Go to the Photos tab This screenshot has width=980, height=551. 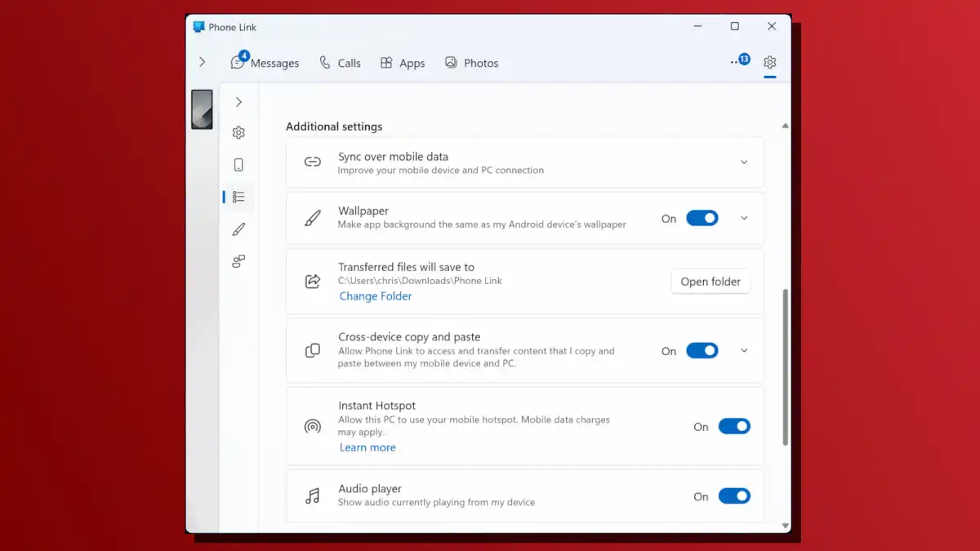[x=471, y=63]
